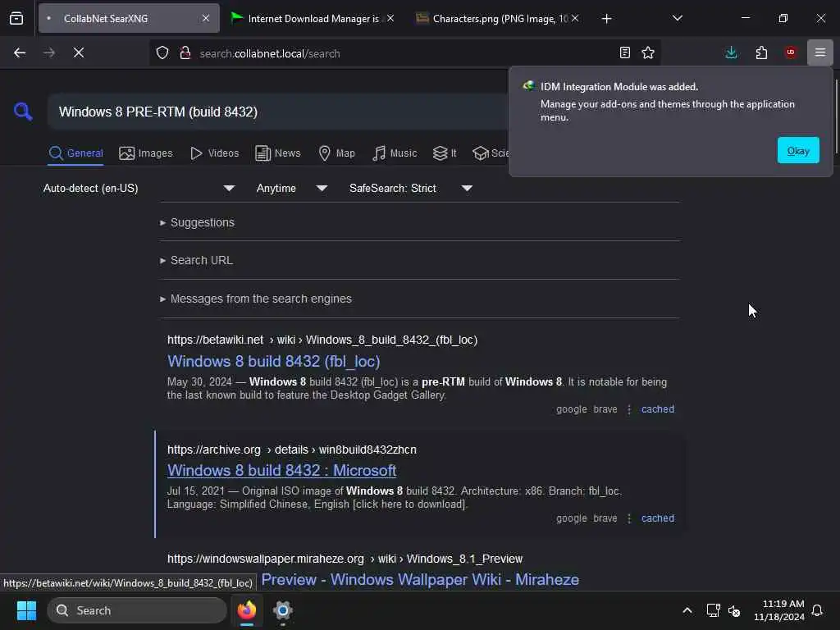This screenshot has width=840, height=630.
Task: Open the Windows Start menu
Action: click(26, 610)
